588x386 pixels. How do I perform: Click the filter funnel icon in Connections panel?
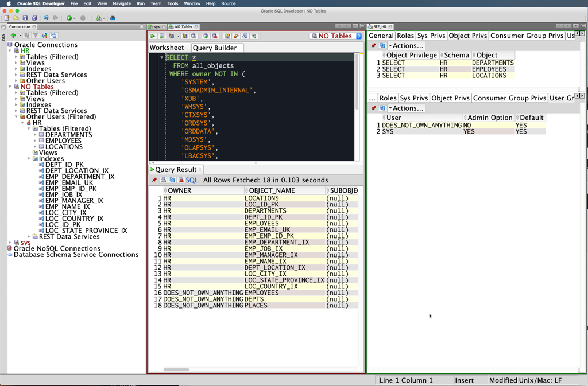click(35, 36)
